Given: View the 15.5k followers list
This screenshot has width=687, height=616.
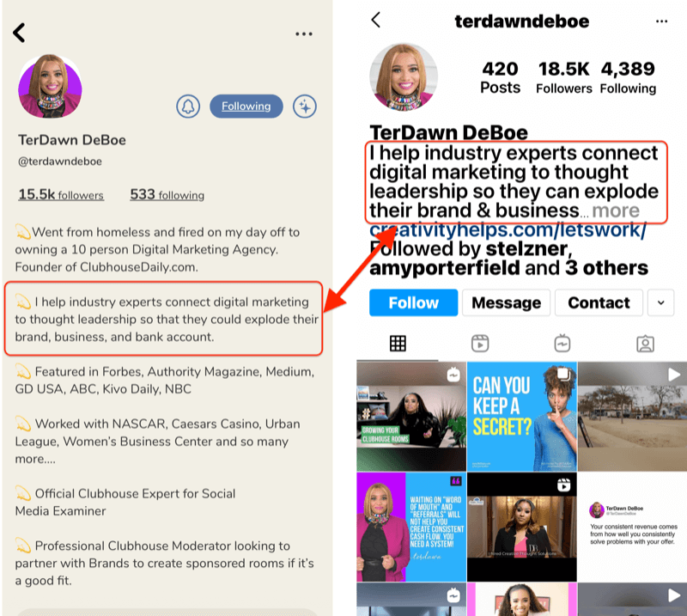Looking at the screenshot, I should pos(61,195).
